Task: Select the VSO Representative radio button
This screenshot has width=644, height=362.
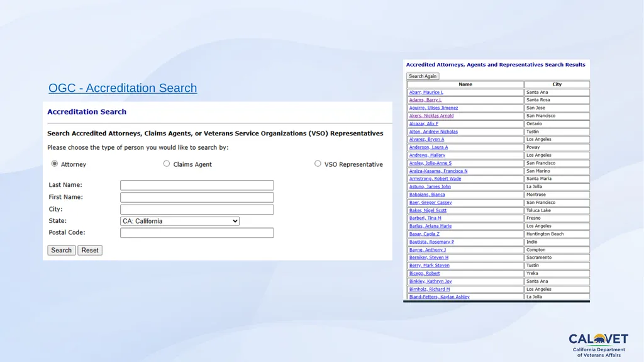Action: (x=318, y=164)
